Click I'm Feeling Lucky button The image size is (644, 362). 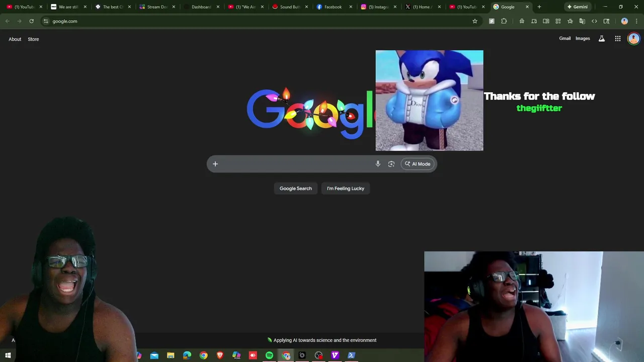pos(346,189)
